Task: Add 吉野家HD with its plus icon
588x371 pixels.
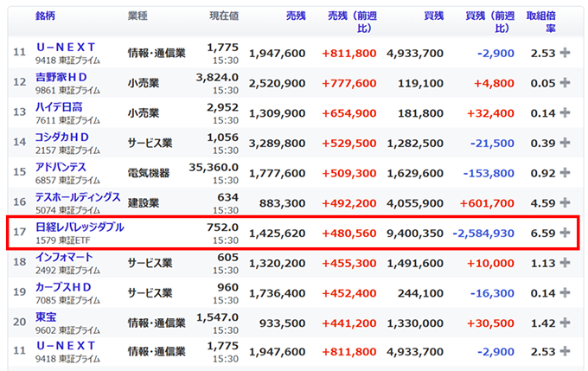Action: point(565,83)
